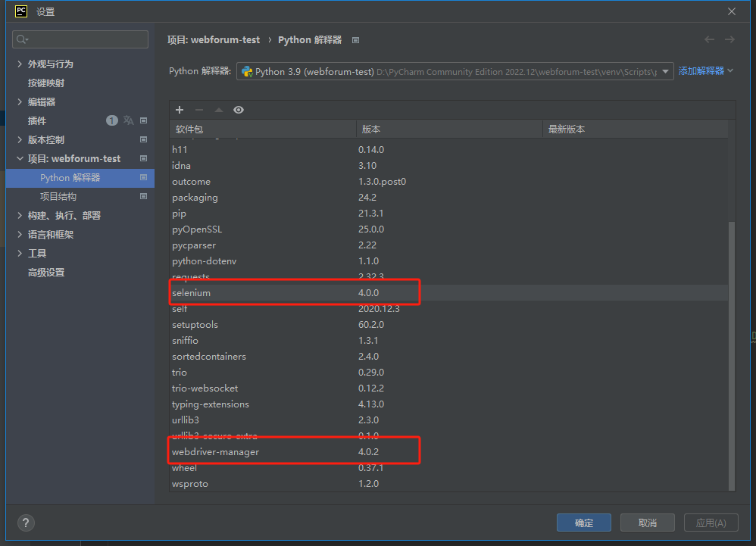
Task: Expand the 工具 section
Action: tap(20, 253)
